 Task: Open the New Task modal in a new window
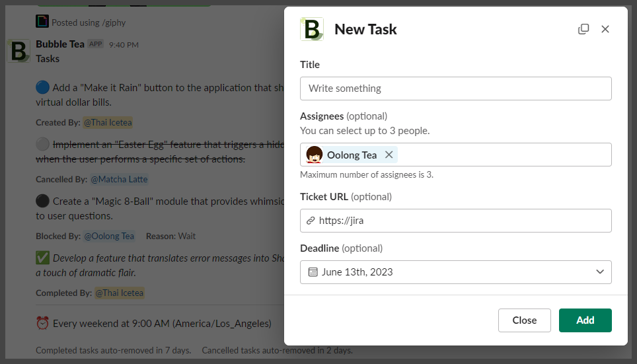(583, 29)
